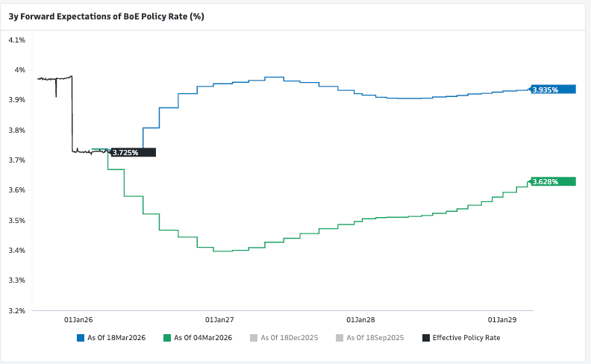Toggle the As Of 18Mar2026 series label
This screenshot has width=591, height=364.
(116, 338)
